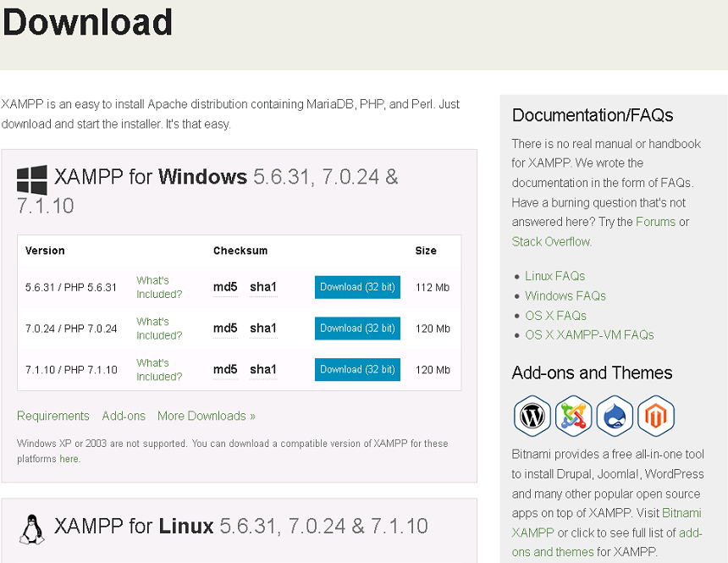This screenshot has width=728, height=563.
Task: Open What's Included for 7.0.24
Action: pyautogui.click(x=159, y=328)
